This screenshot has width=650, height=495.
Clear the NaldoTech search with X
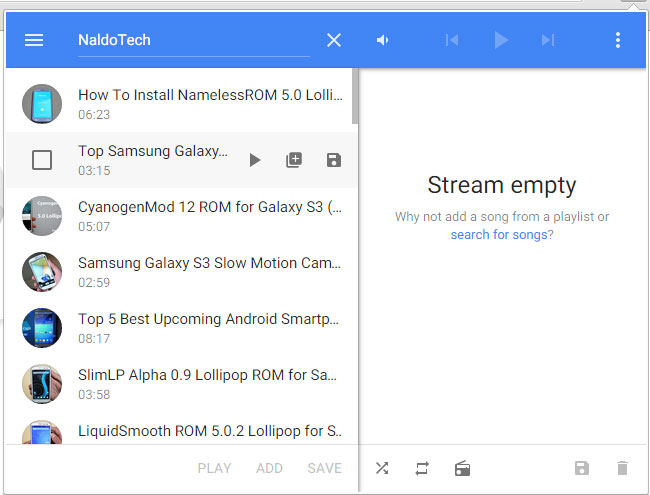[334, 40]
